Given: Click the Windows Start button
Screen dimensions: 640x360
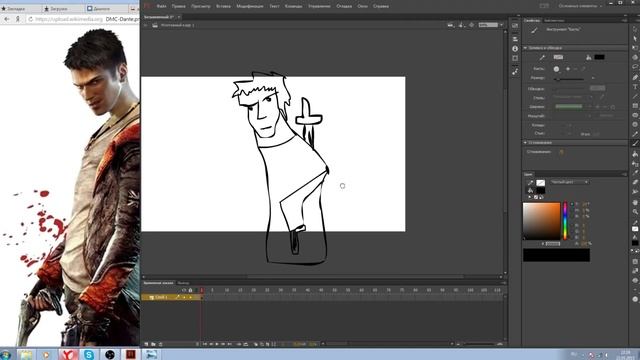Looking at the screenshot, I should (6, 354).
